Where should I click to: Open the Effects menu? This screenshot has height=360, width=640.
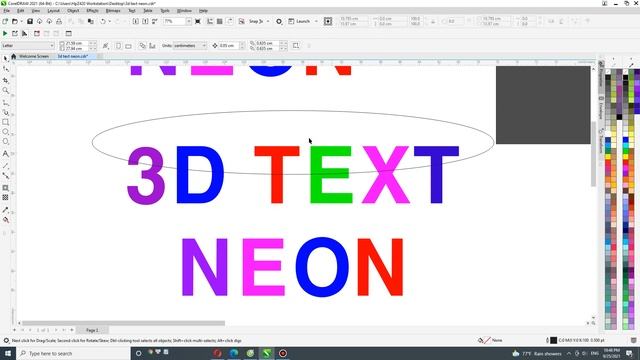pos(92,11)
